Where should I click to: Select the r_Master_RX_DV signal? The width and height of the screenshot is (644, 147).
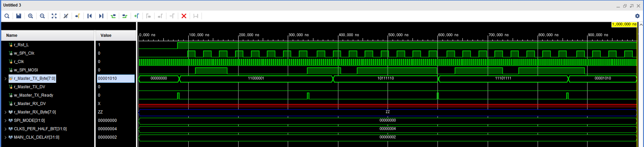(x=30, y=103)
